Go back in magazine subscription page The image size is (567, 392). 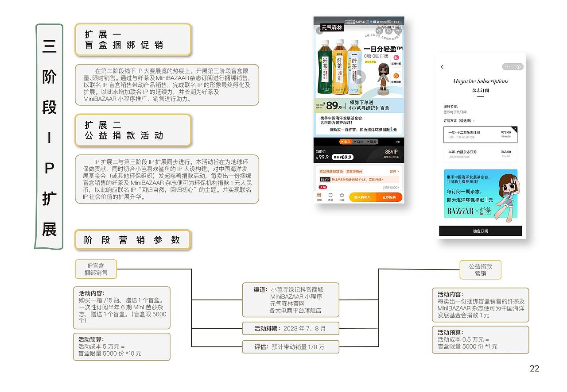(x=442, y=67)
